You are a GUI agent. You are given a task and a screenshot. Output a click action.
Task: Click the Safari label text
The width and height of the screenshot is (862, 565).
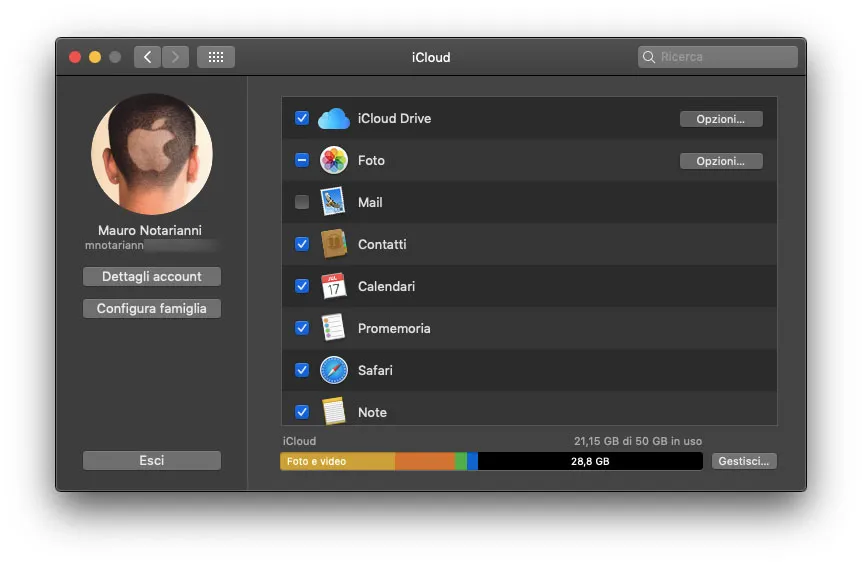click(x=375, y=370)
